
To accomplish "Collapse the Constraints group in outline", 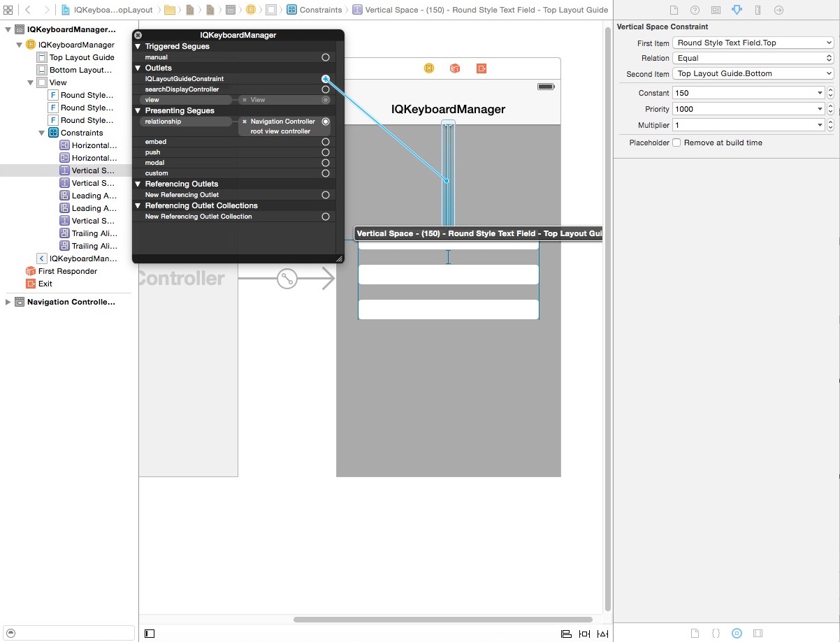I will [43, 133].
